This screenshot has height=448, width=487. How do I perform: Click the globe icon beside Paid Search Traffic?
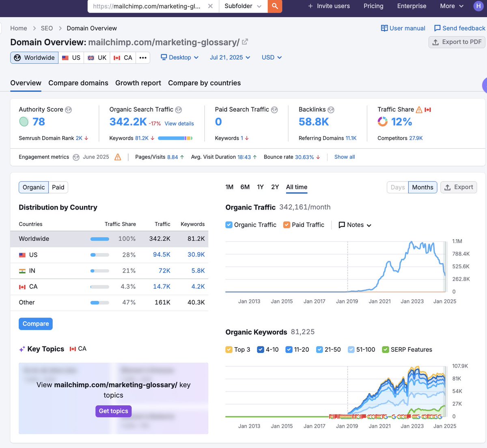274,110
